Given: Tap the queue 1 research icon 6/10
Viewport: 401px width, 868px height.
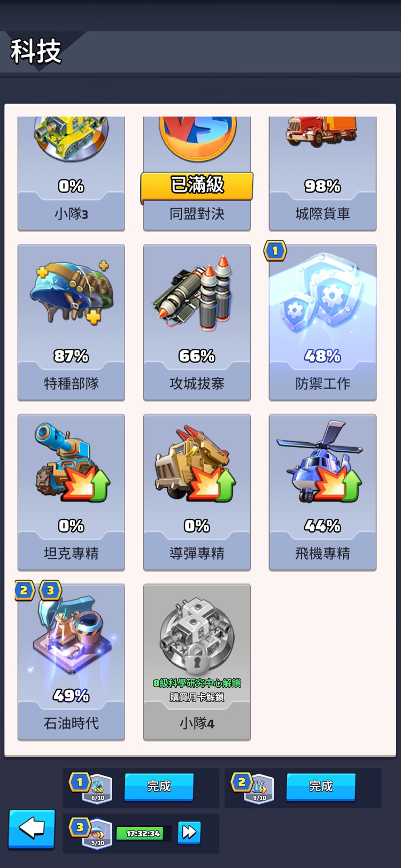Looking at the screenshot, I should pyautogui.click(x=97, y=788).
